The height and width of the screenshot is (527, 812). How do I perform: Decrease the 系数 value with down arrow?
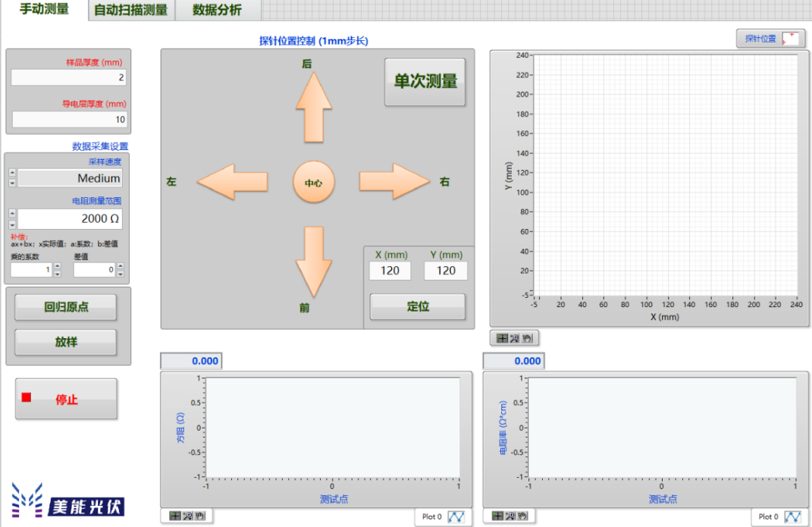click(x=58, y=273)
